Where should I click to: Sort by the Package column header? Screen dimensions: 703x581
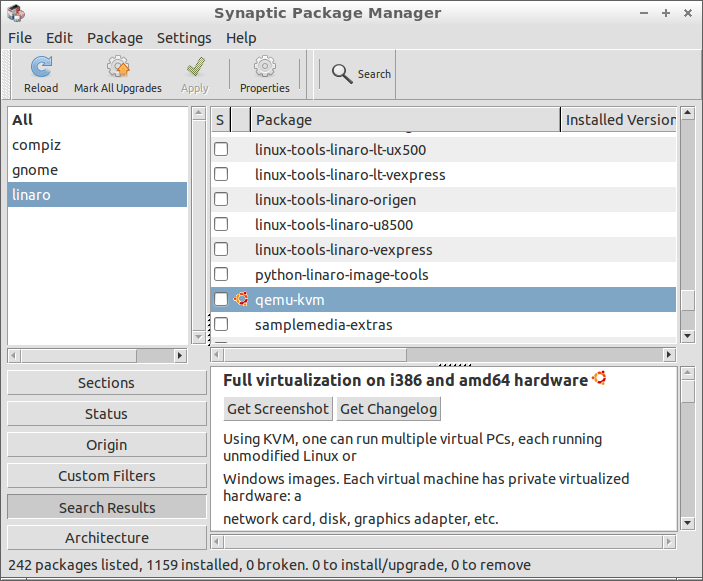point(406,120)
